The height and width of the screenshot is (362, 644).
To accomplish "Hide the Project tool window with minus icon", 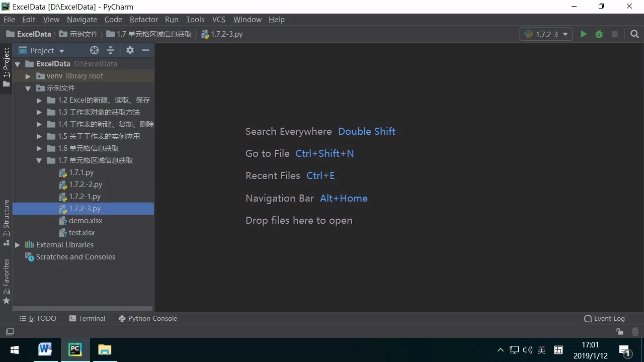I will [145, 50].
